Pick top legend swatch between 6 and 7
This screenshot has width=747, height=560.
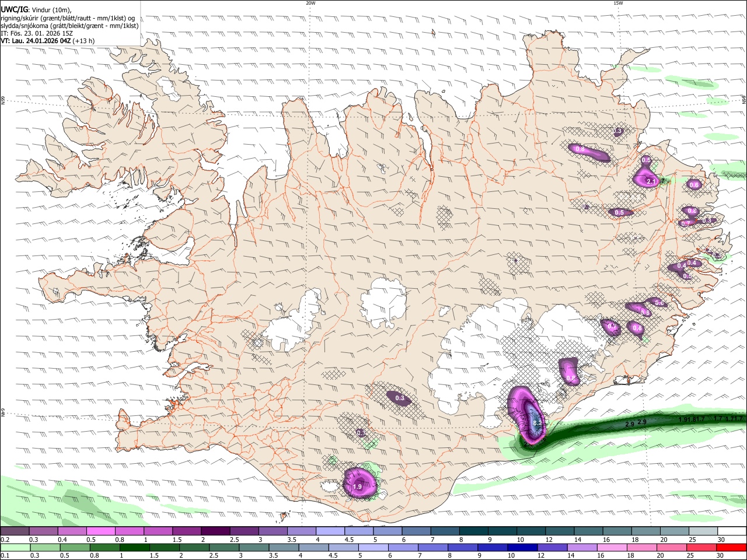point(417,531)
